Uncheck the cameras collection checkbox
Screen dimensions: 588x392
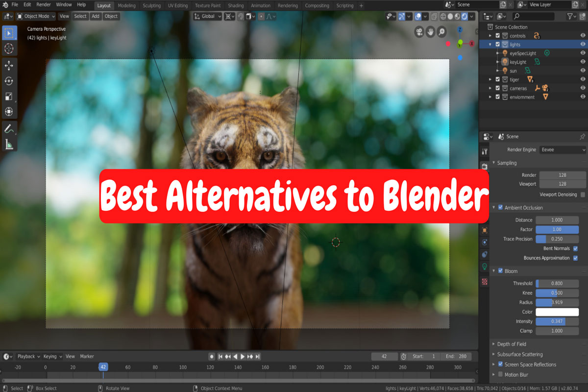point(498,88)
